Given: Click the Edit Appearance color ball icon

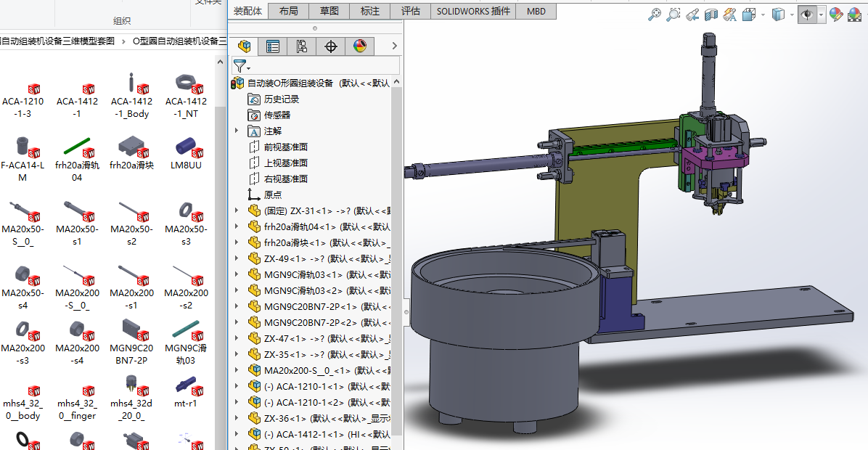Looking at the screenshot, I should tap(836, 14).
